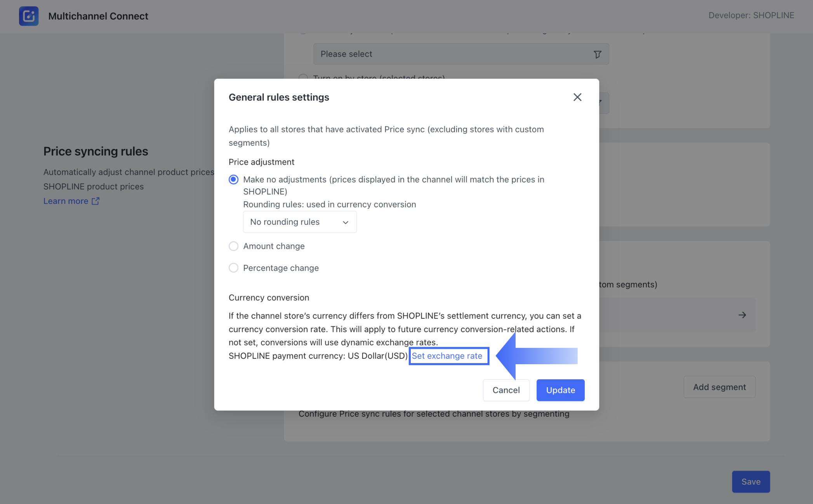Open the No rounding rules dropdown
This screenshot has width=813, height=504.
point(299,222)
